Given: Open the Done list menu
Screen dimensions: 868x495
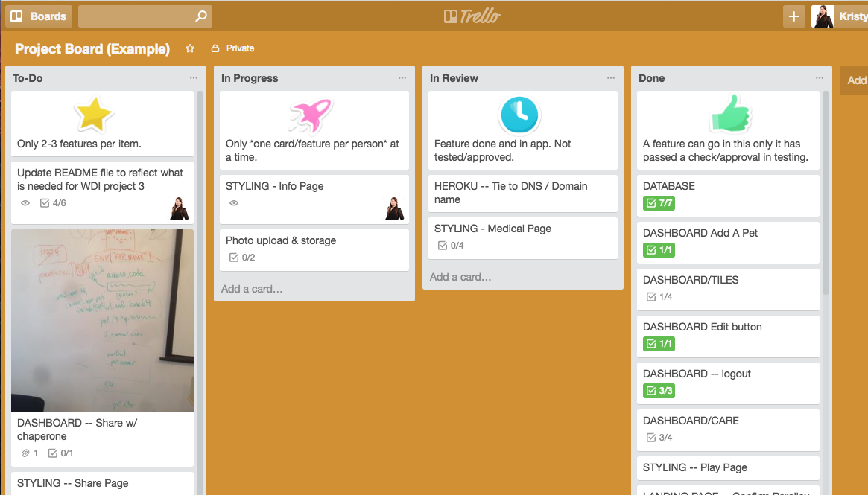Looking at the screenshot, I should [820, 77].
